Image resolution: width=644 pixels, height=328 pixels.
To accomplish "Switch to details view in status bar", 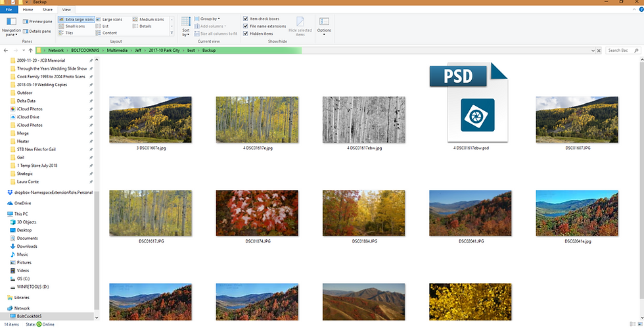I will pos(632,324).
